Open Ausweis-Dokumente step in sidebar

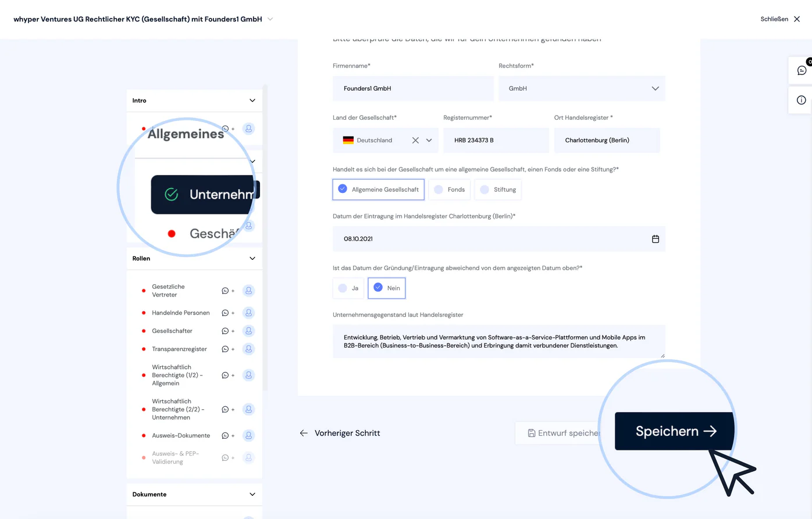181,435
